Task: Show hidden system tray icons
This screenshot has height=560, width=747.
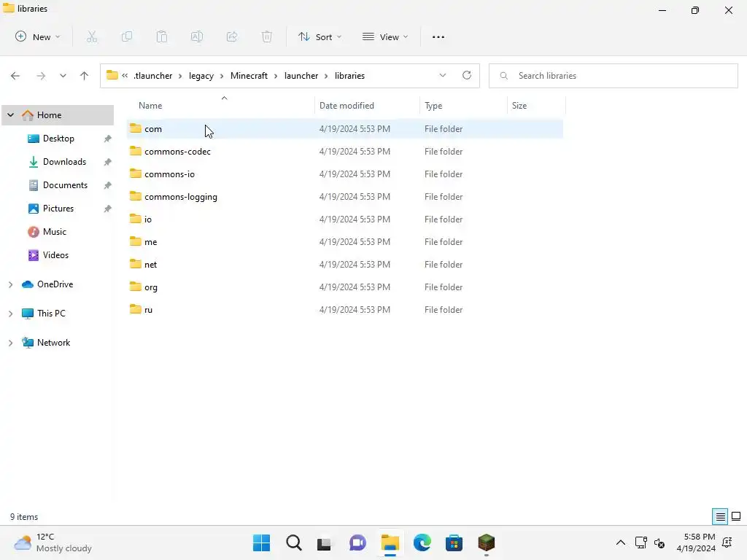Action: (x=621, y=542)
